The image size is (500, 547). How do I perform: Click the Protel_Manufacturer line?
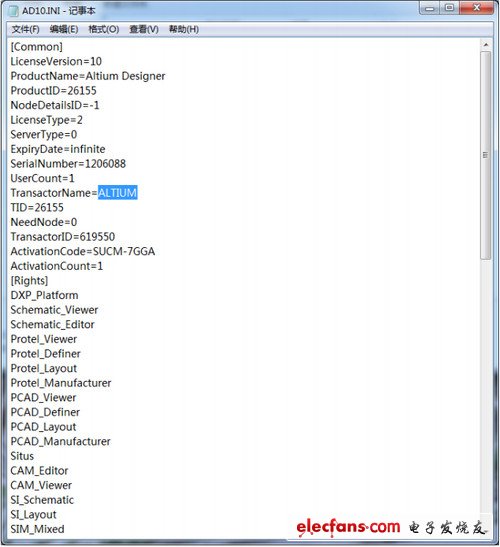click(x=61, y=383)
